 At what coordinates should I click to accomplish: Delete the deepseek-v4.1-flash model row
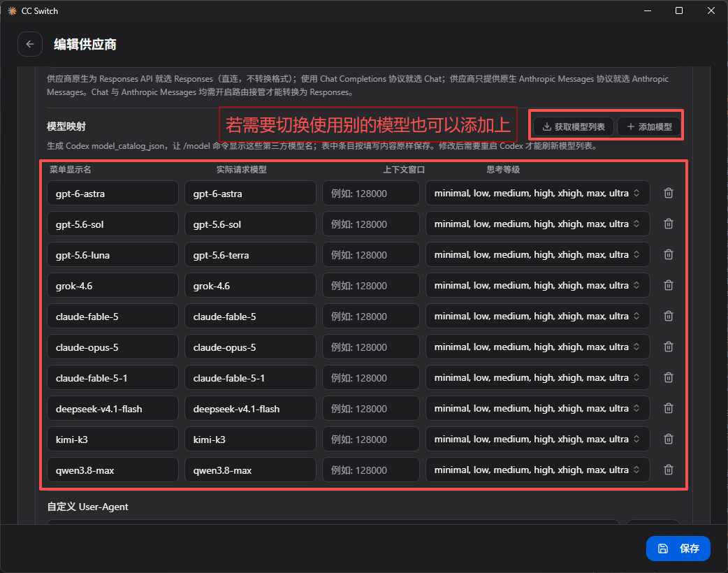[668, 409]
